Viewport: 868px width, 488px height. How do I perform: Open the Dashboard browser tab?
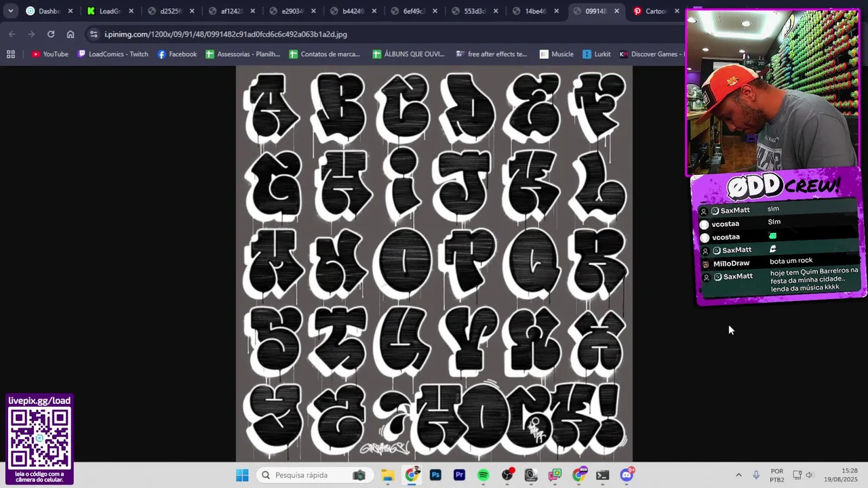[x=50, y=11]
